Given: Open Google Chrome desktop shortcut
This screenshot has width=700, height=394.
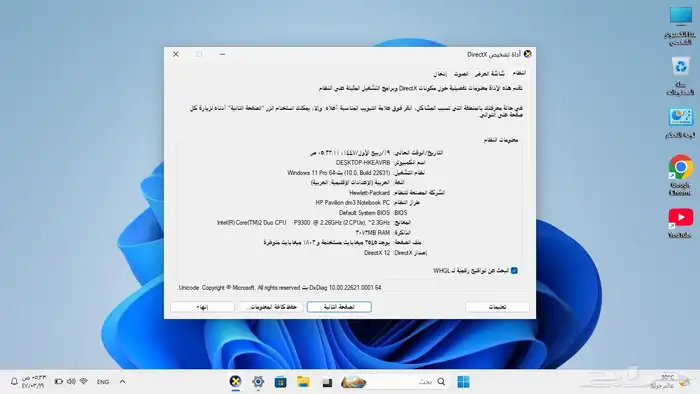Looking at the screenshot, I should 680,175.
